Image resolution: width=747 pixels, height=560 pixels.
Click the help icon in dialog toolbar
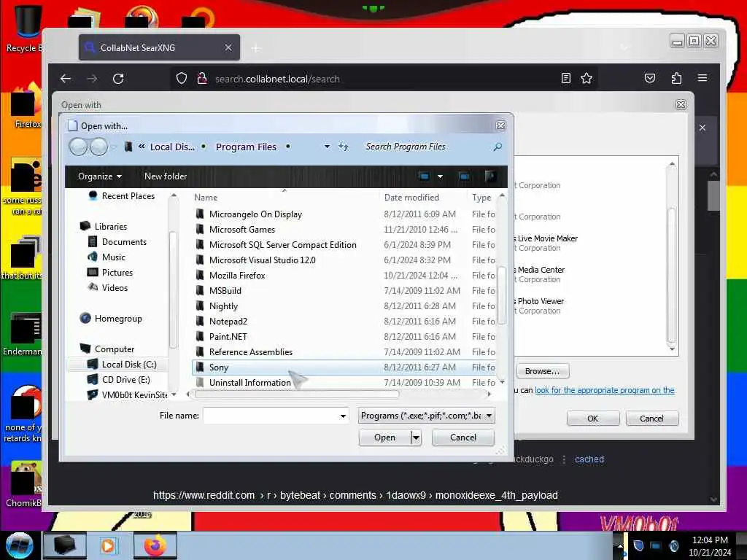(490, 176)
